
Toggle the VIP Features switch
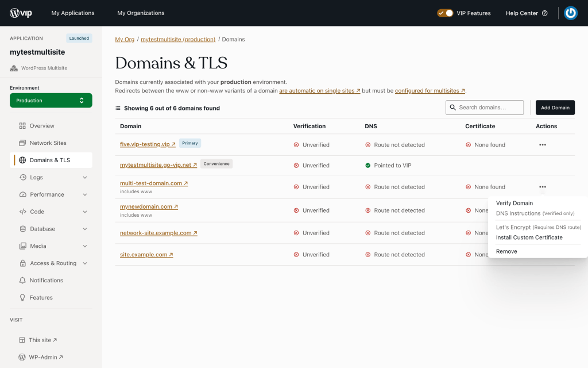(x=445, y=13)
